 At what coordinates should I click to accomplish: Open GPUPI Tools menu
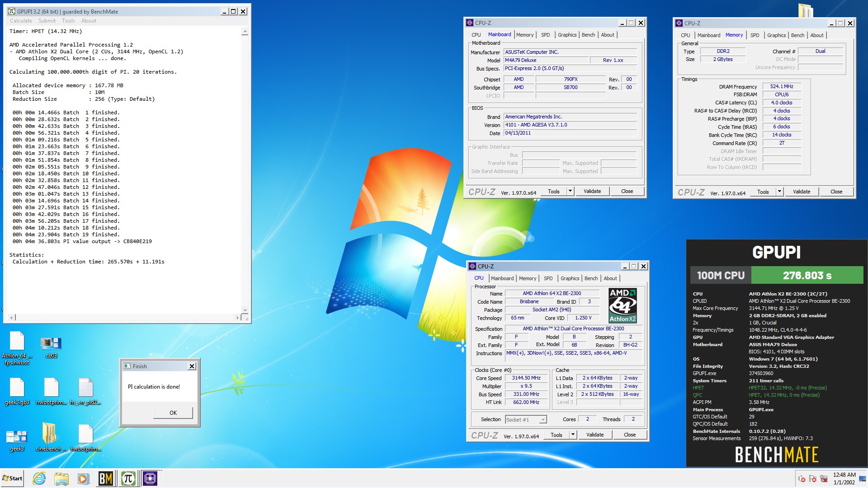click(x=68, y=21)
